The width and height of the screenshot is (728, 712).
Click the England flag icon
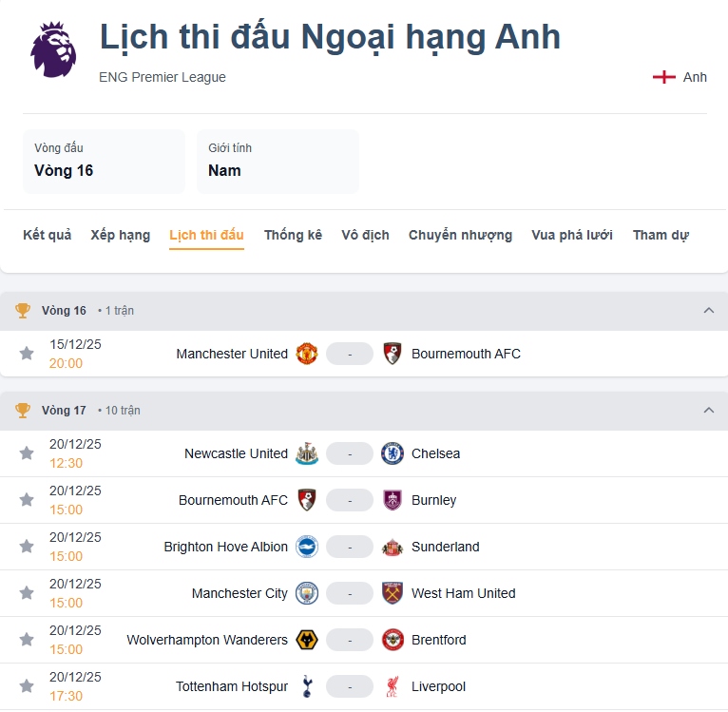(663, 77)
